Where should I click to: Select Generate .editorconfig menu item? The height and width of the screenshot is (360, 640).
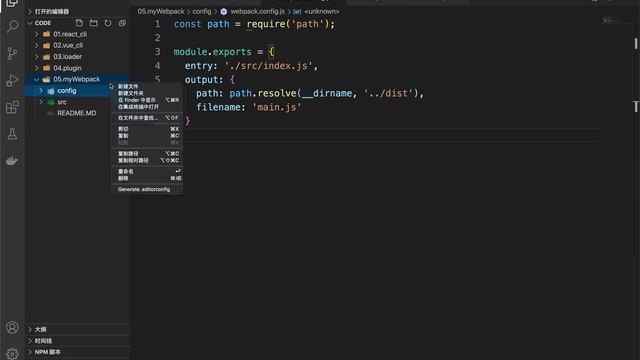click(147, 189)
